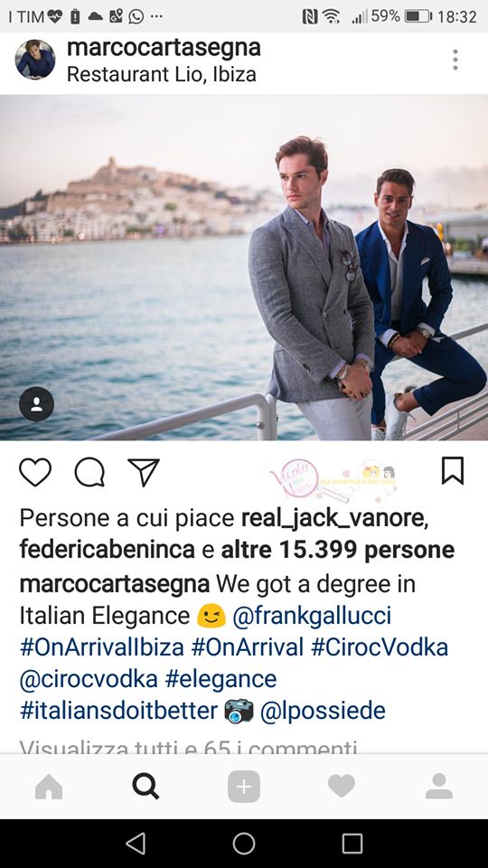This screenshot has height=868, width=488.
Task: Like the post with heart icon
Action: [x=35, y=472]
